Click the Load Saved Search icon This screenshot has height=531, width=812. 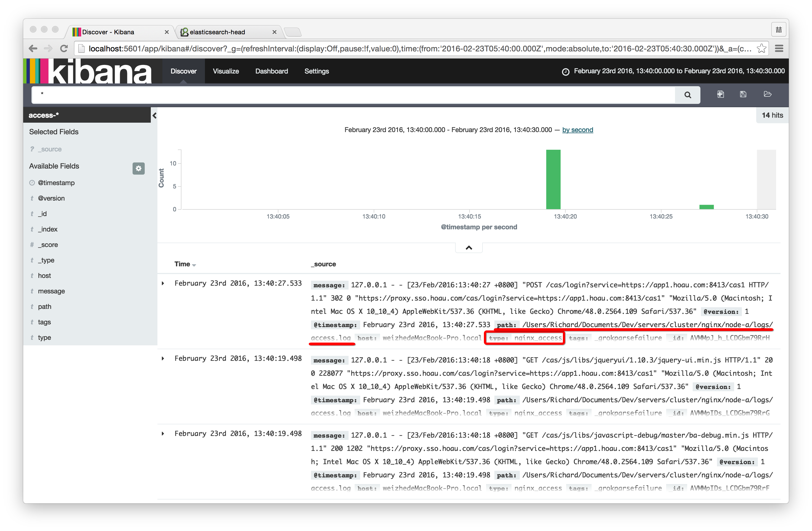click(767, 94)
